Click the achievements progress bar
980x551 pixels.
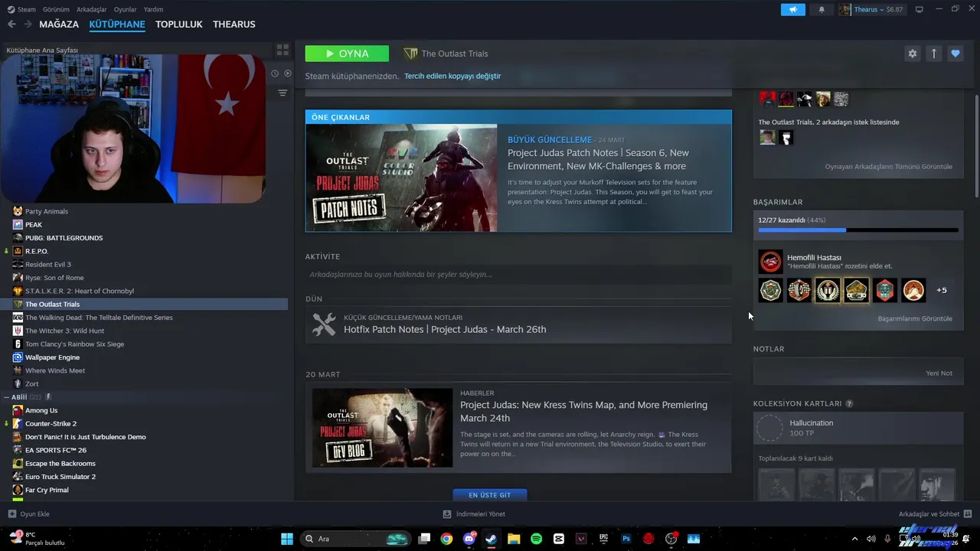pyautogui.click(x=857, y=230)
